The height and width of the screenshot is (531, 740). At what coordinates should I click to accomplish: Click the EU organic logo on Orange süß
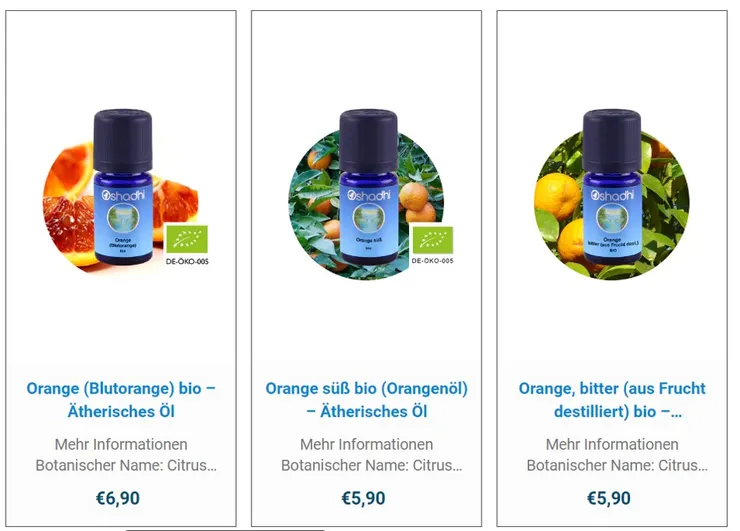[433, 239]
